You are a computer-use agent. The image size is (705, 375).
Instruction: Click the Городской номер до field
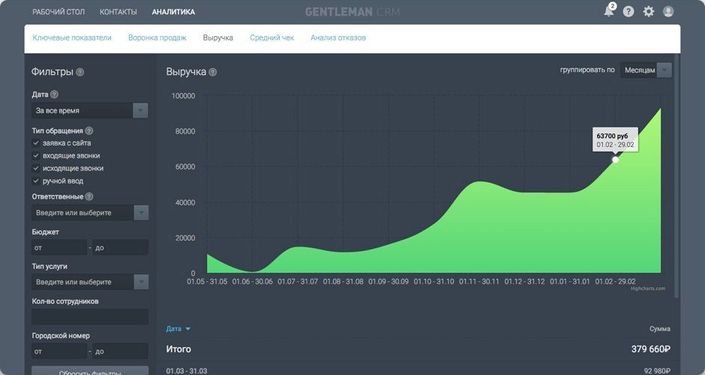click(120, 351)
